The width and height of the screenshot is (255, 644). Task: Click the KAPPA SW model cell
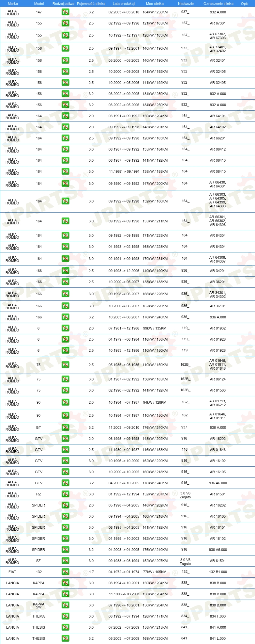click(38, 605)
